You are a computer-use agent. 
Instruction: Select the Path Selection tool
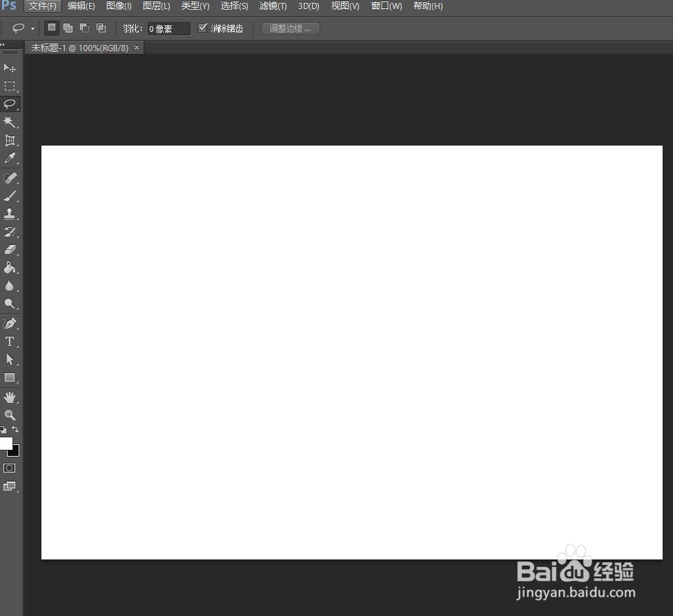[x=10, y=359]
